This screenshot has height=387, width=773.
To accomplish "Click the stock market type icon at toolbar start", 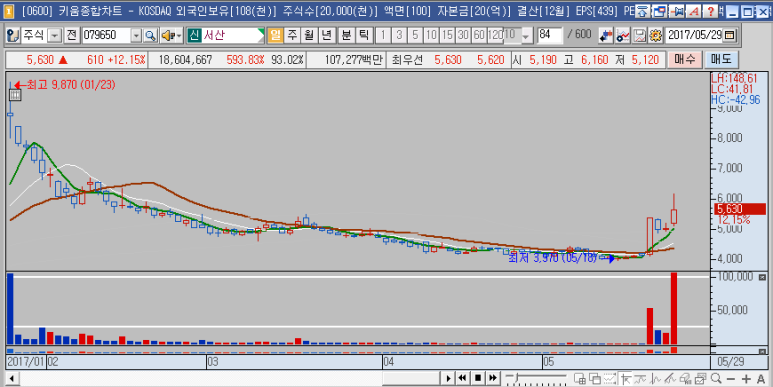I will click(13, 35).
